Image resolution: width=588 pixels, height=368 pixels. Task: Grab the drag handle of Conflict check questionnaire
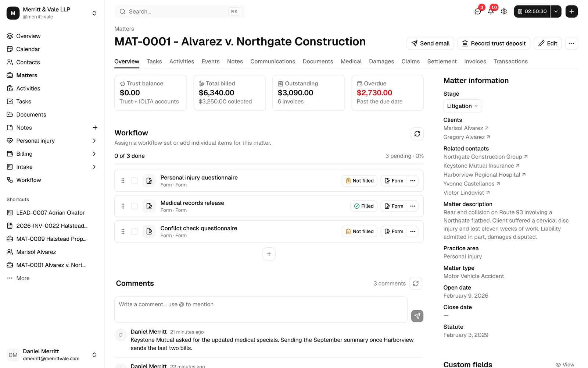123,231
